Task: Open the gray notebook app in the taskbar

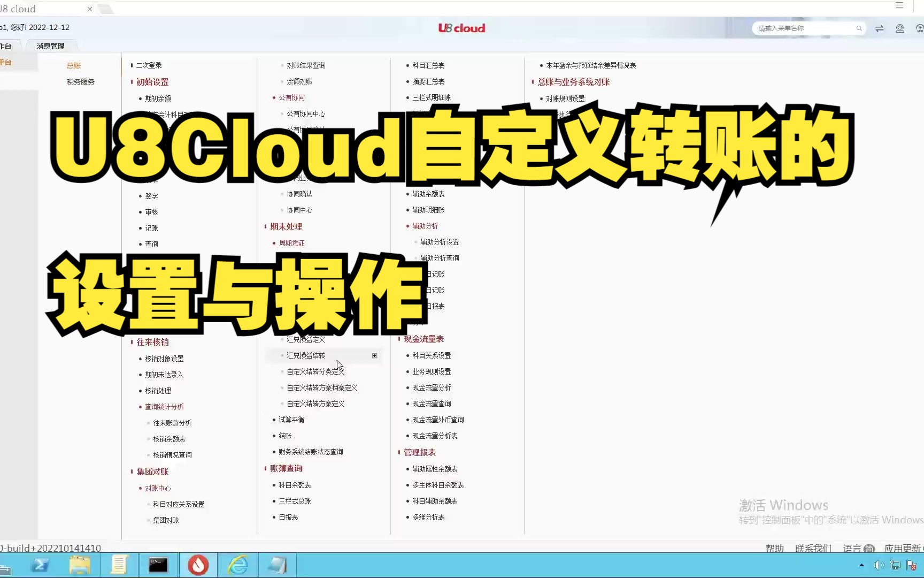Action: coord(278,565)
